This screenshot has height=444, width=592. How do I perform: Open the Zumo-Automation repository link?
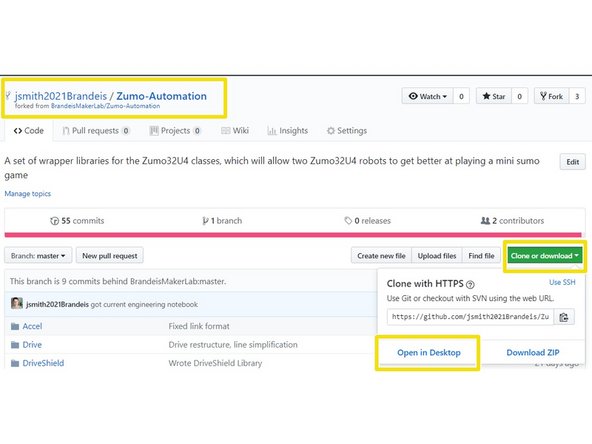[x=161, y=96]
